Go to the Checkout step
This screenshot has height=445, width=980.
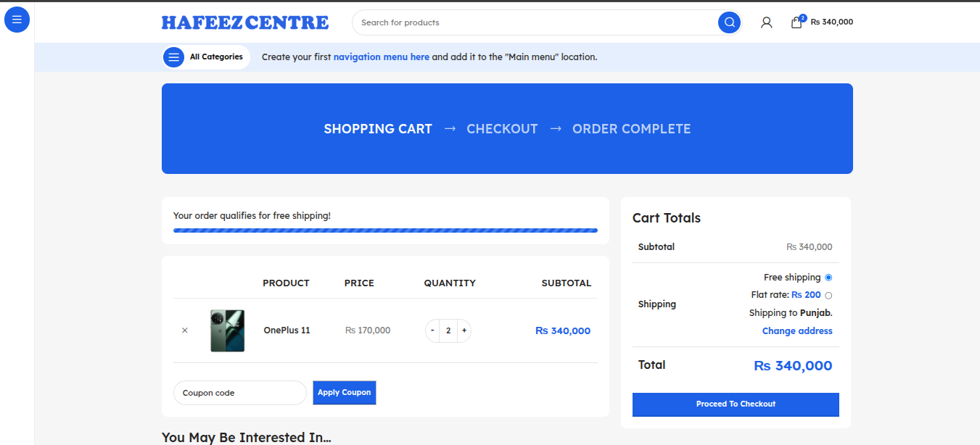point(502,129)
